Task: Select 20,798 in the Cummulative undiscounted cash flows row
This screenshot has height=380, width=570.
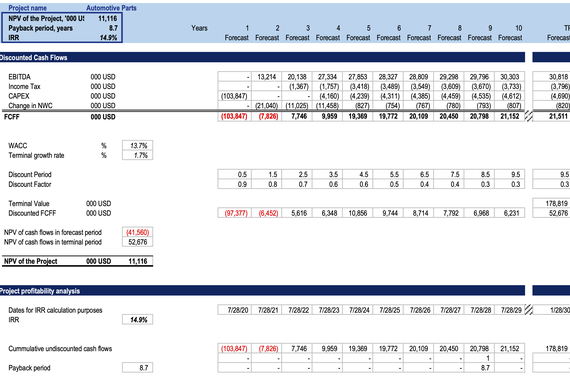Action: pos(479,348)
